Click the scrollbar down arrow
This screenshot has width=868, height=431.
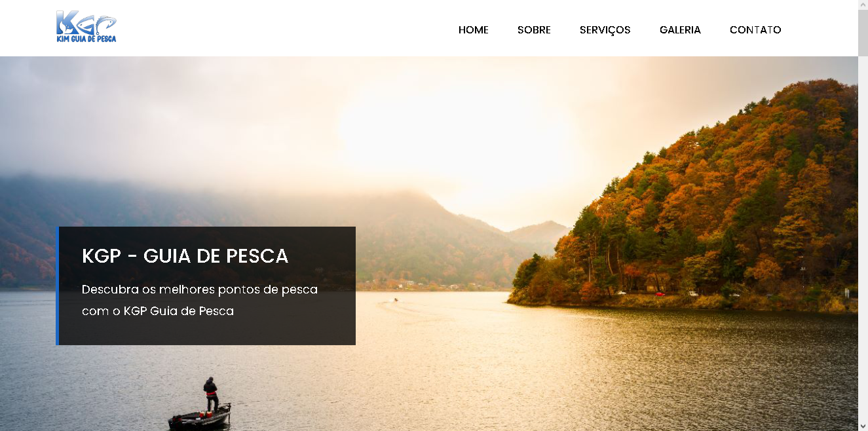click(x=863, y=426)
